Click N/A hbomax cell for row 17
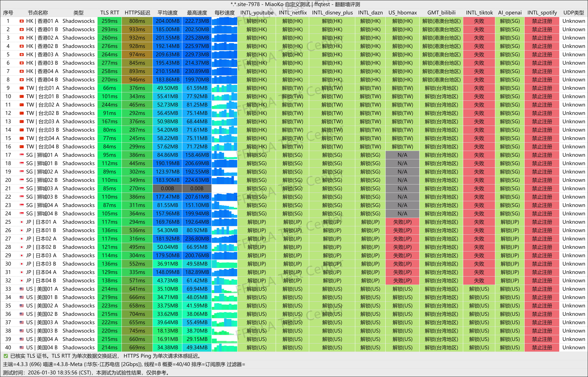This screenshot has height=377, width=588. (402, 155)
